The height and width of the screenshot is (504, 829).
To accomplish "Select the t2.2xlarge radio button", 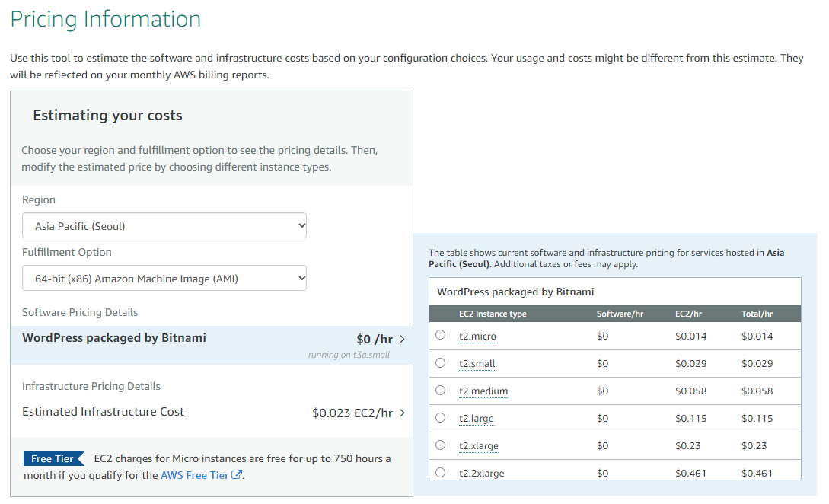I will tap(441, 472).
